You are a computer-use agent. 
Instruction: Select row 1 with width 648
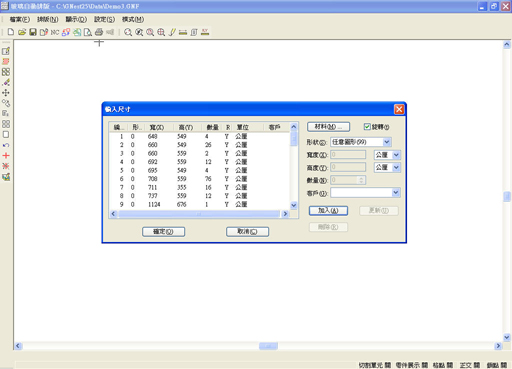click(x=199, y=136)
